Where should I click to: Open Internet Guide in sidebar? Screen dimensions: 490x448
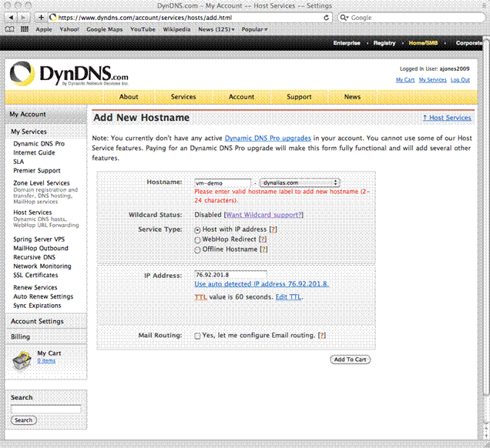[x=34, y=152]
